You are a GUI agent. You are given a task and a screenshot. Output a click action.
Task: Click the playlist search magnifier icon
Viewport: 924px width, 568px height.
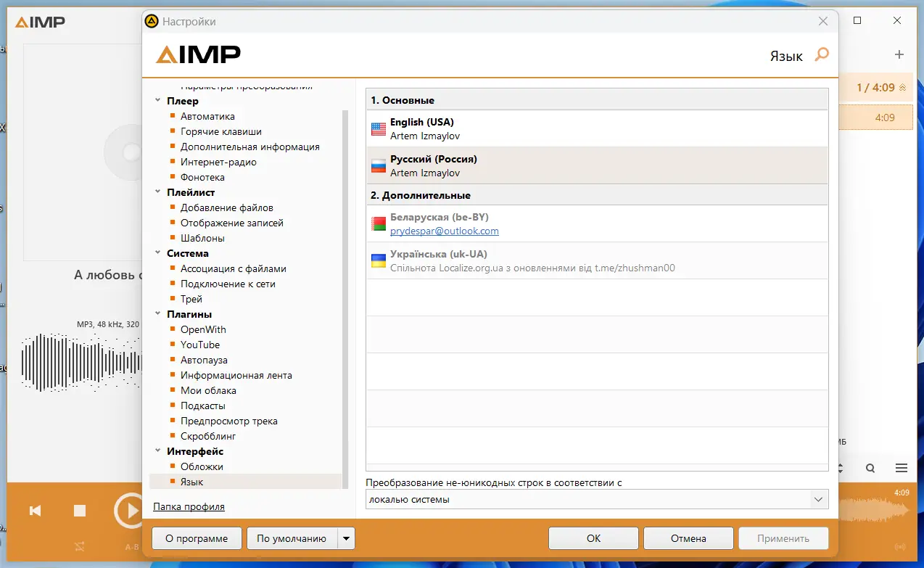pos(870,468)
